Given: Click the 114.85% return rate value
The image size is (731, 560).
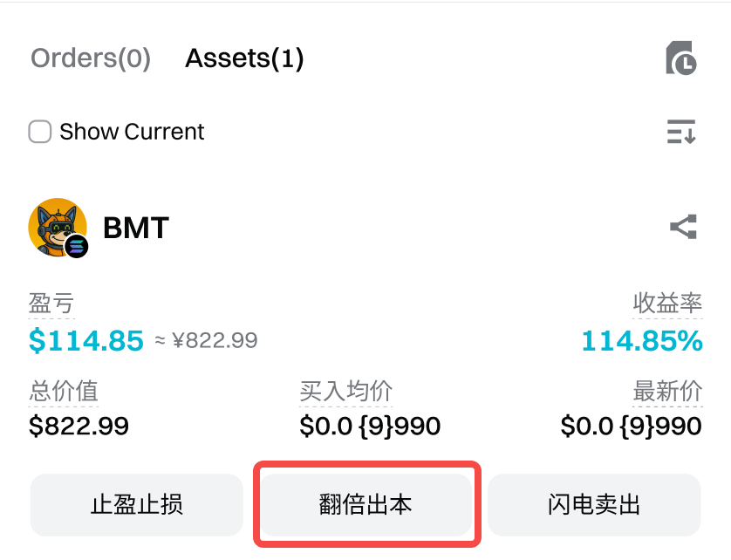Looking at the screenshot, I should tap(642, 340).
